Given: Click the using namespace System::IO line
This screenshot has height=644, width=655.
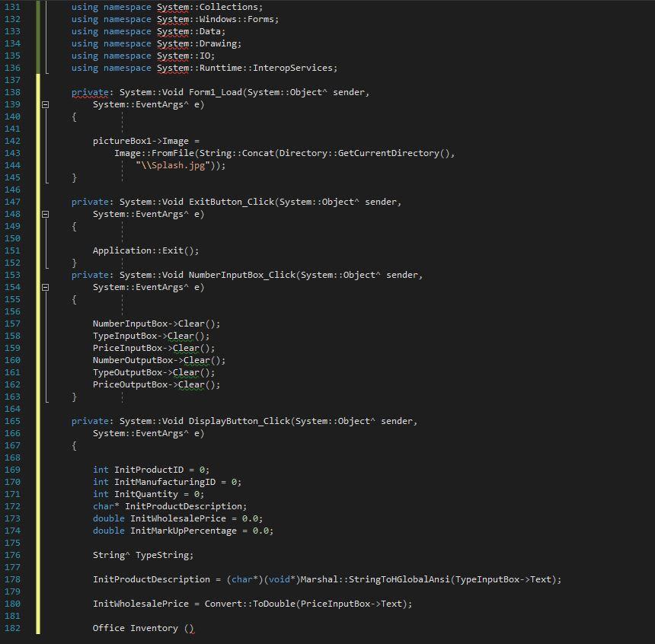Looking at the screenshot, I should (x=137, y=55).
